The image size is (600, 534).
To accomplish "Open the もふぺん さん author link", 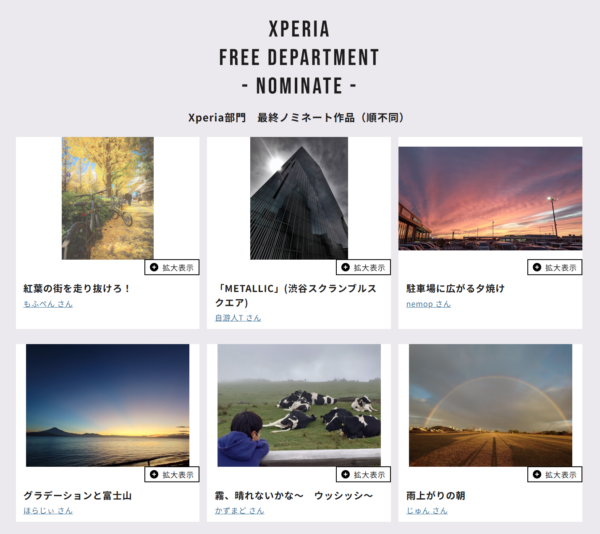I will [x=48, y=304].
